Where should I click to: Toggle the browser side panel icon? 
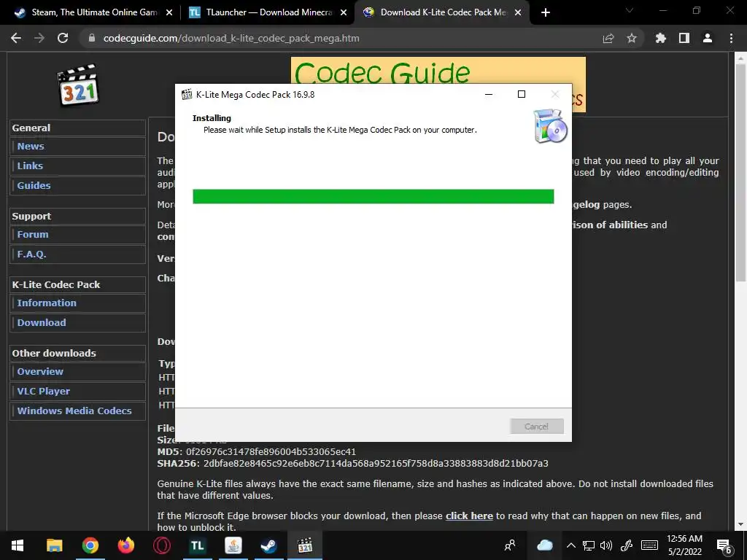point(684,38)
